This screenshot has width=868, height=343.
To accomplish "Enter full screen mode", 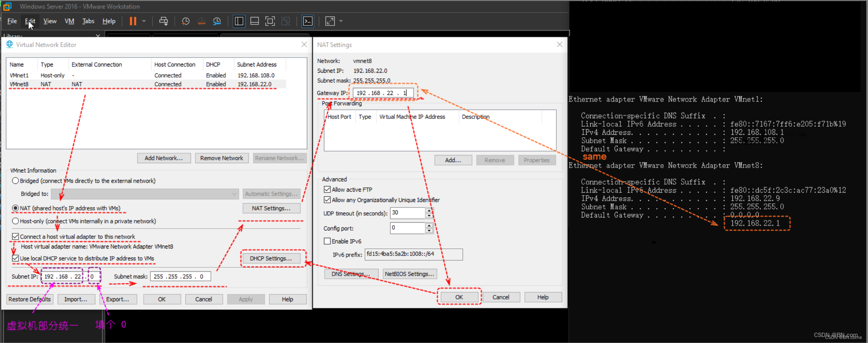I will 270,21.
